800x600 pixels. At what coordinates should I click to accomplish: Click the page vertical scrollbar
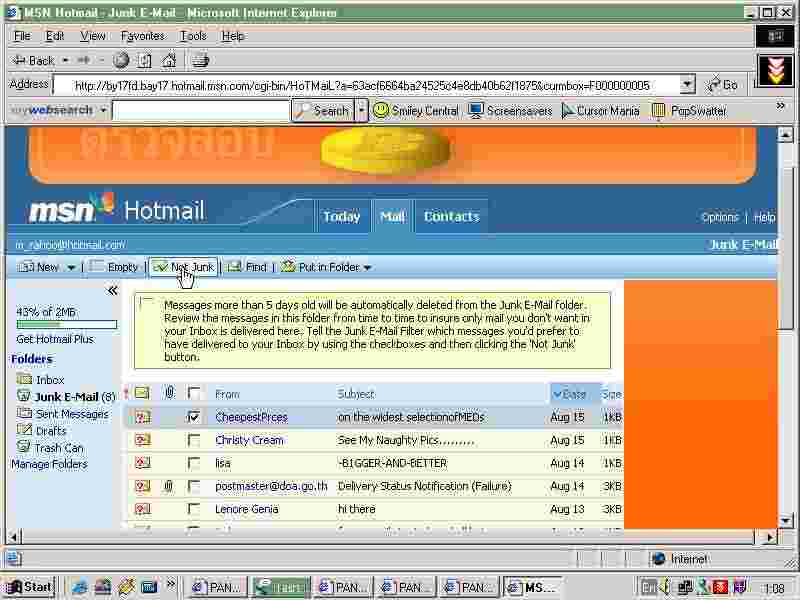[785, 327]
